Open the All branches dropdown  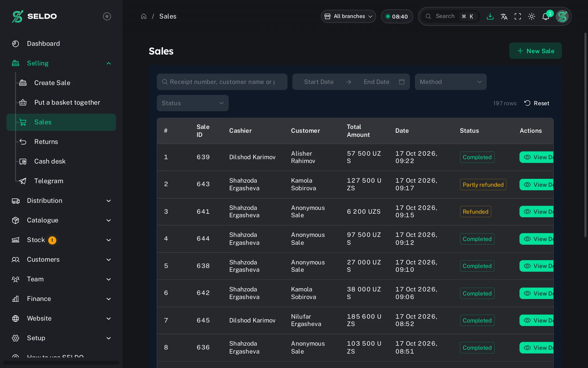pos(348,16)
